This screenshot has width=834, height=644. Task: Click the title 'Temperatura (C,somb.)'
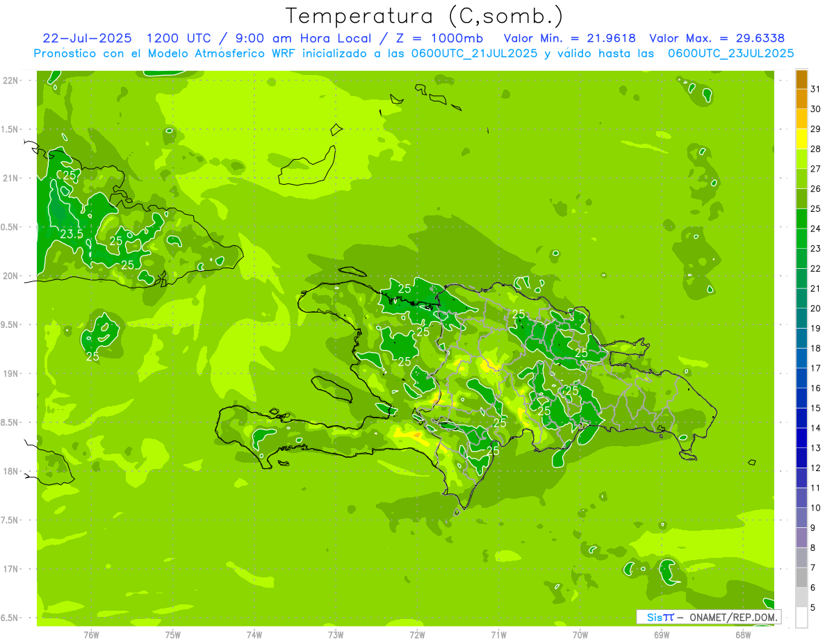pyautogui.click(x=425, y=16)
